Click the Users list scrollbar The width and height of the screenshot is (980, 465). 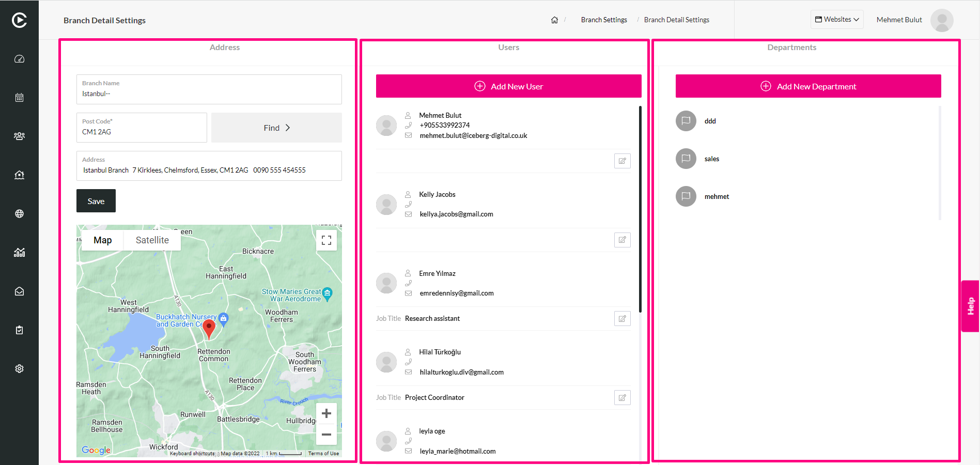[x=640, y=209]
